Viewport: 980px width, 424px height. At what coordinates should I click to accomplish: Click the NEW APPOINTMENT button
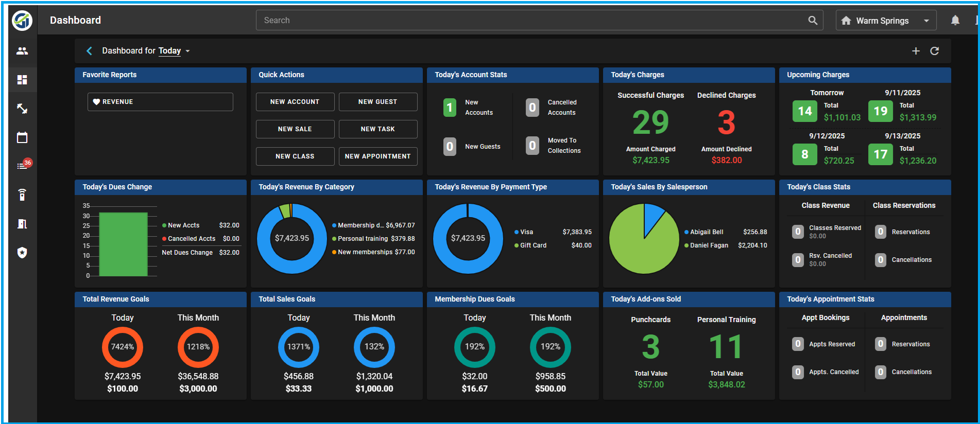click(x=378, y=156)
